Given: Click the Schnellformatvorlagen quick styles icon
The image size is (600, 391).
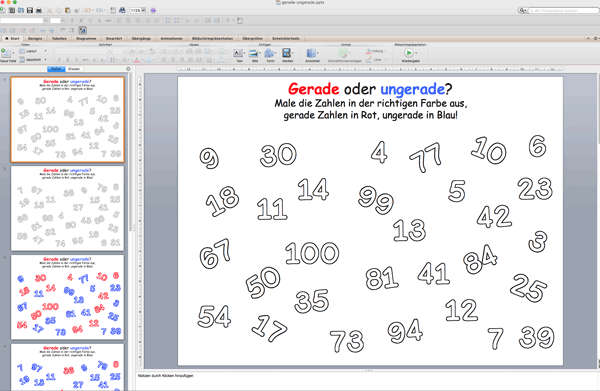Looking at the screenshot, I should coord(343,53).
